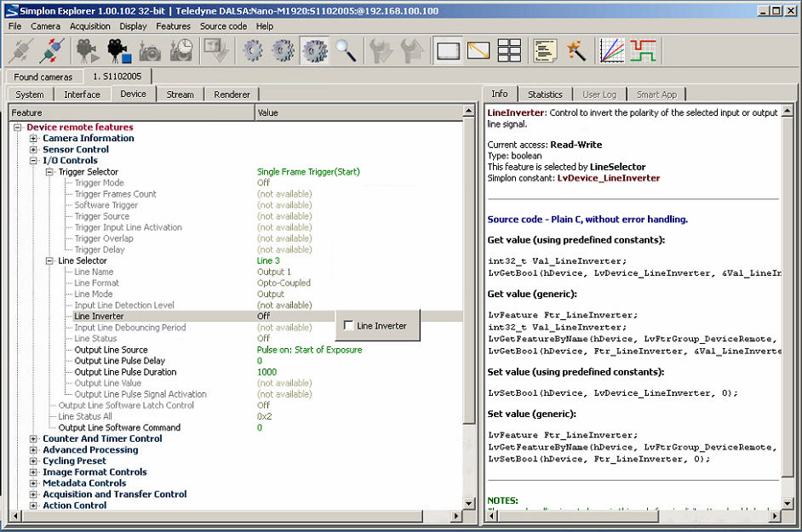This screenshot has height=532, width=802.
Task: Select the three-gear feature level icon
Action: pyautogui.click(x=314, y=51)
